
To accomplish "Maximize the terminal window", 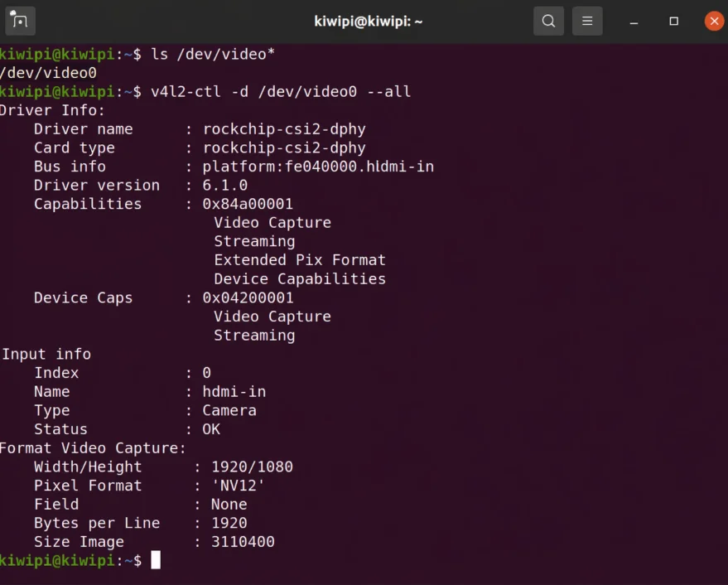I will click(674, 21).
